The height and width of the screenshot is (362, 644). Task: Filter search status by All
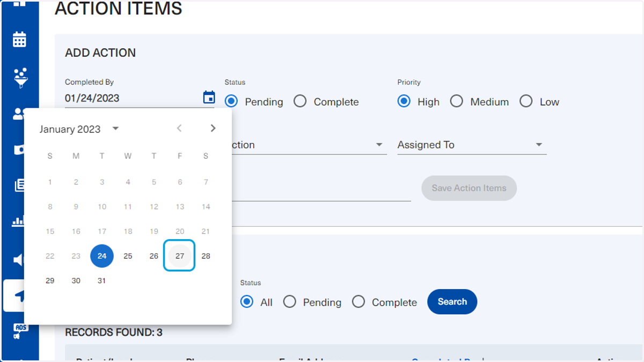coord(247,302)
